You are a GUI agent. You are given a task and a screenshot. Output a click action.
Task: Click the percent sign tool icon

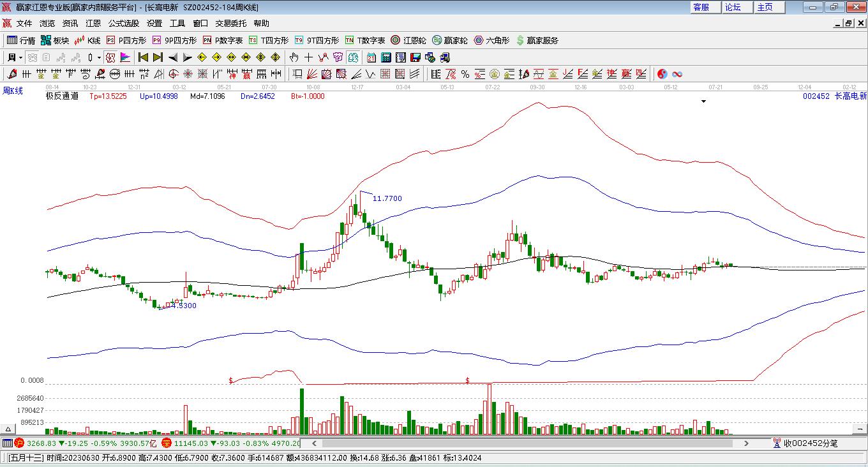click(465, 74)
